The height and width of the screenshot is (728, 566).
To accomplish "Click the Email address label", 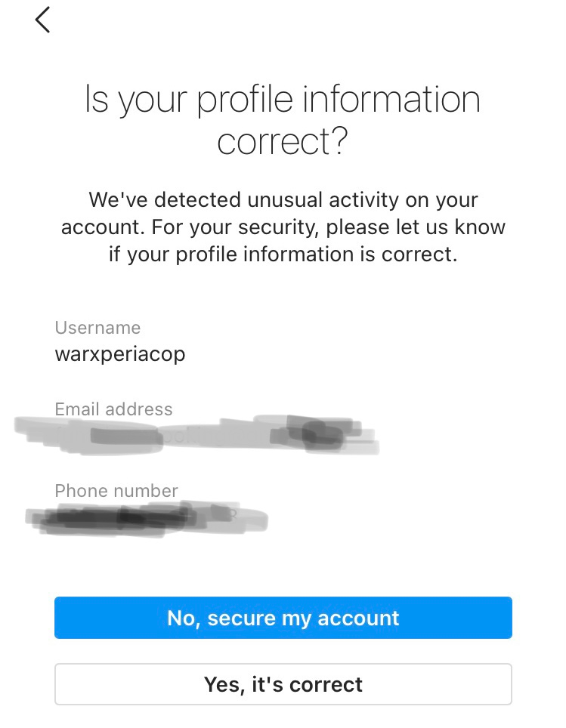I will pos(113,409).
